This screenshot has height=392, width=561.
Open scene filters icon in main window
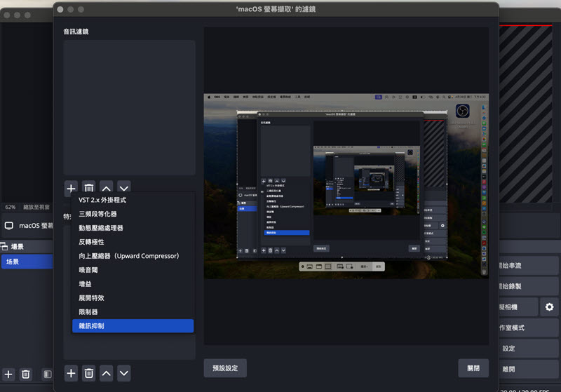tap(47, 374)
